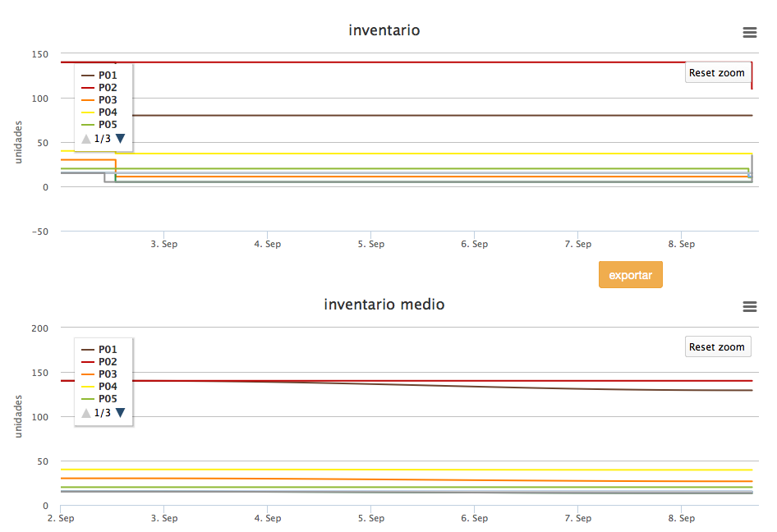Click the blue down arrow in inventario medio legend
Viewport: 777px width, 532px height.
click(122, 412)
